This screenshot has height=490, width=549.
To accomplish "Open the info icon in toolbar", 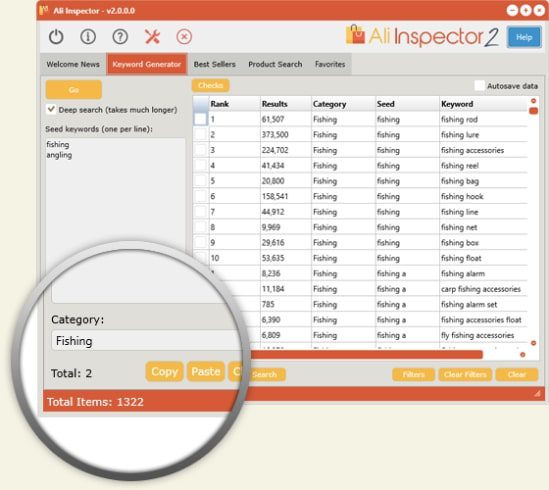I will tap(88, 37).
